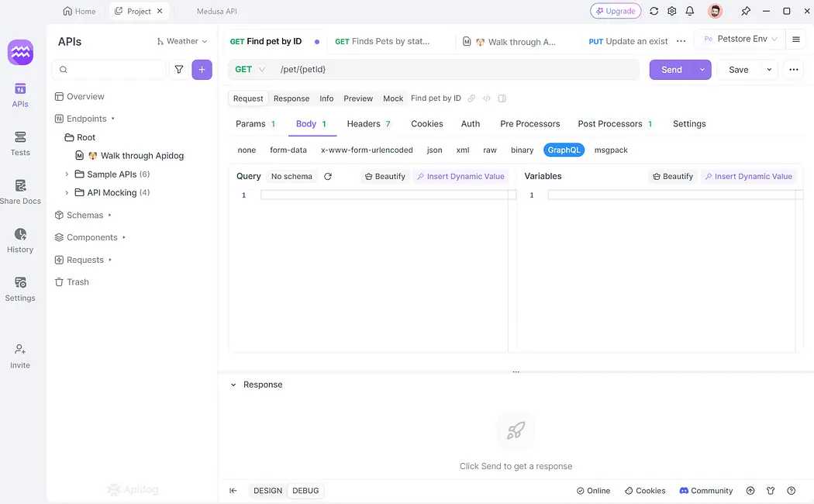This screenshot has height=504, width=814.
Task: Open the GET method dropdown
Action: point(248,69)
